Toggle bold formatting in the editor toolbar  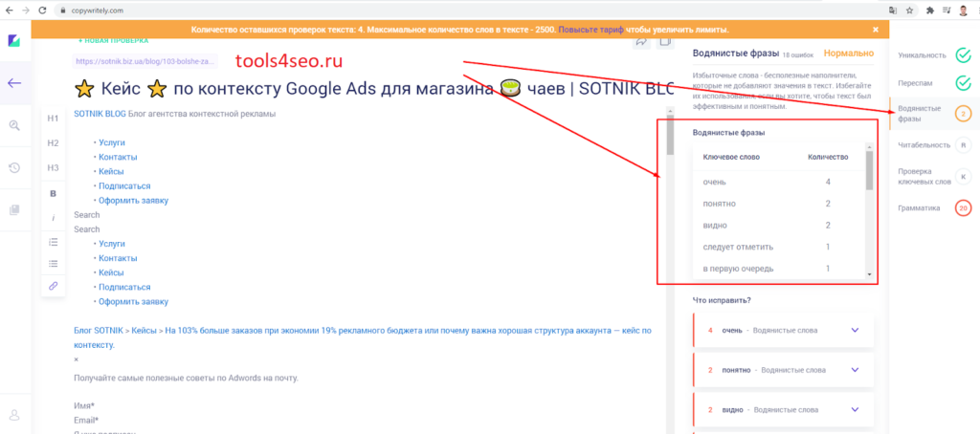[54, 194]
